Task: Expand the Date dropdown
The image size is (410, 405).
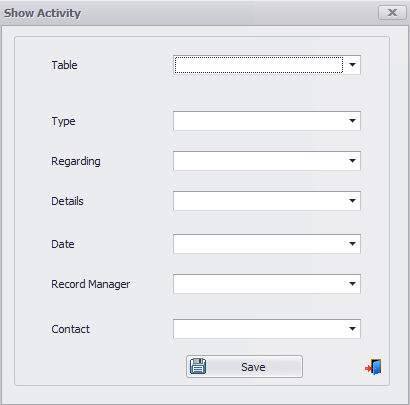Action: click(x=352, y=244)
